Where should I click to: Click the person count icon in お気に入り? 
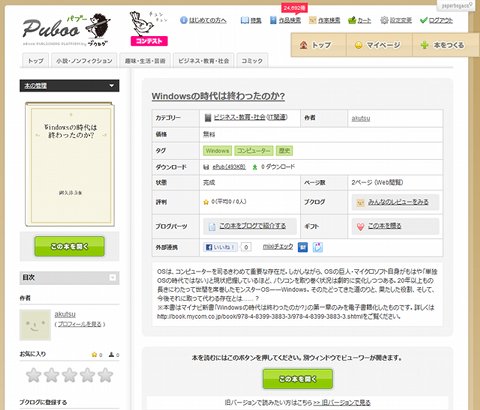tap(111, 355)
